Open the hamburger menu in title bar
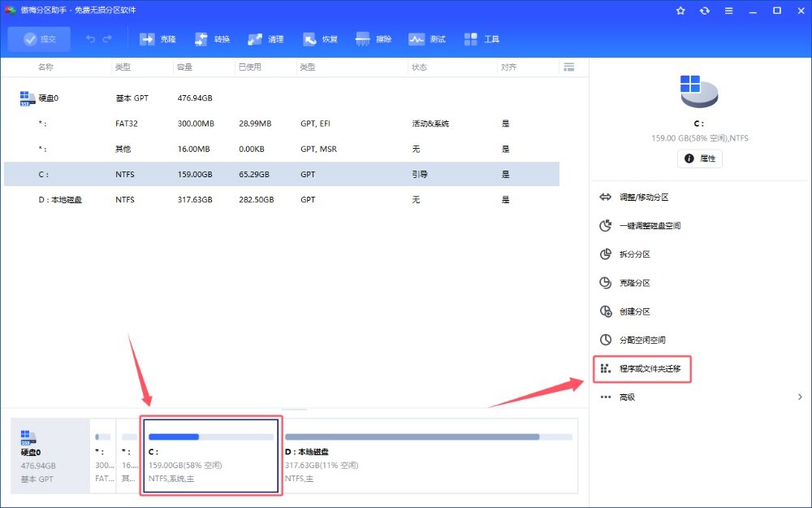 [x=728, y=11]
